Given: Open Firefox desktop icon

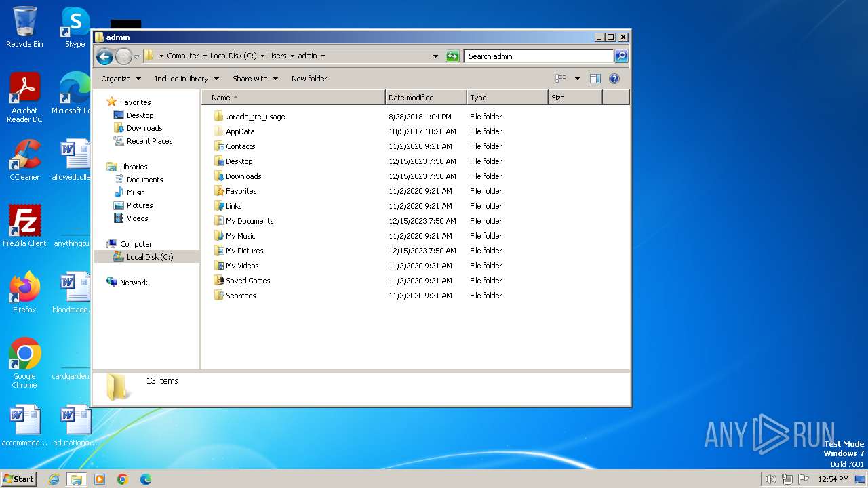Looking at the screenshot, I should click(x=24, y=293).
